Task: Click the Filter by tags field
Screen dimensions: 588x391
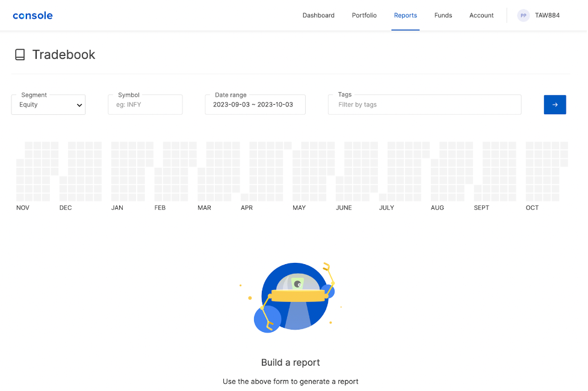Action: click(424, 105)
